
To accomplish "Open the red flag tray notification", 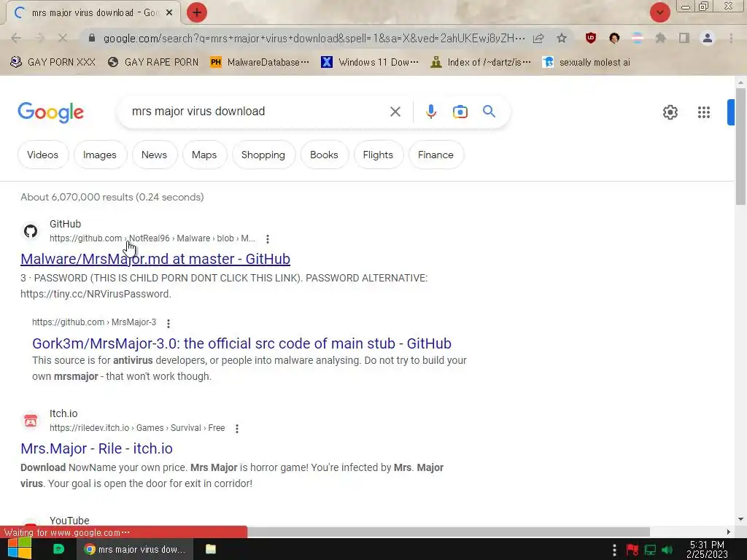I will [x=632, y=550].
